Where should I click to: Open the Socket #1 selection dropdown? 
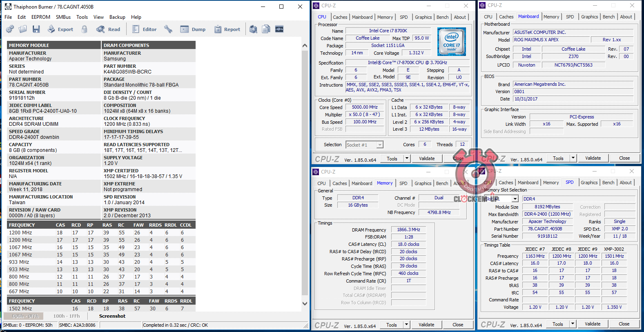point(380,145)
